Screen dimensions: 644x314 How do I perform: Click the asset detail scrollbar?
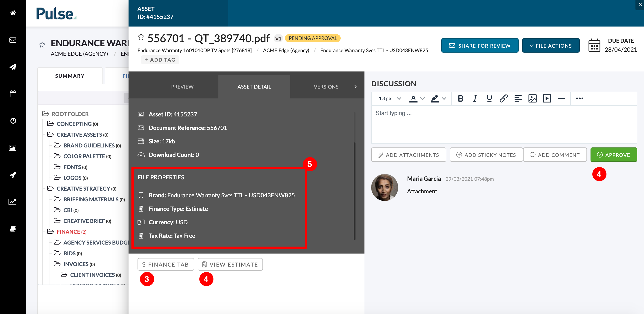pos(355,191)
